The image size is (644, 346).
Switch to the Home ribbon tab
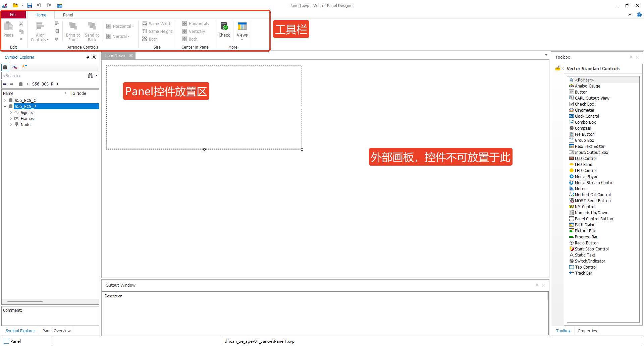[x=41, y=15]
